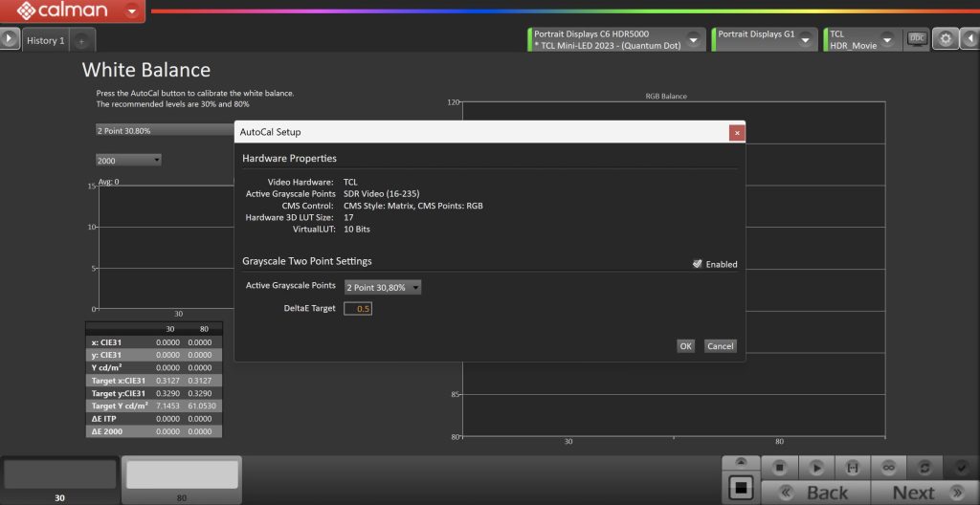Add a new history tab with plus
The image size is (980, 505).
click(80, 42)
